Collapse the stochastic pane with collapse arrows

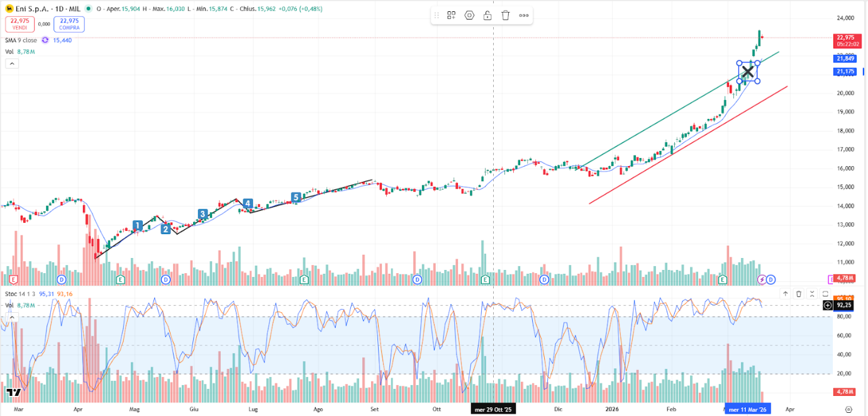813,293
